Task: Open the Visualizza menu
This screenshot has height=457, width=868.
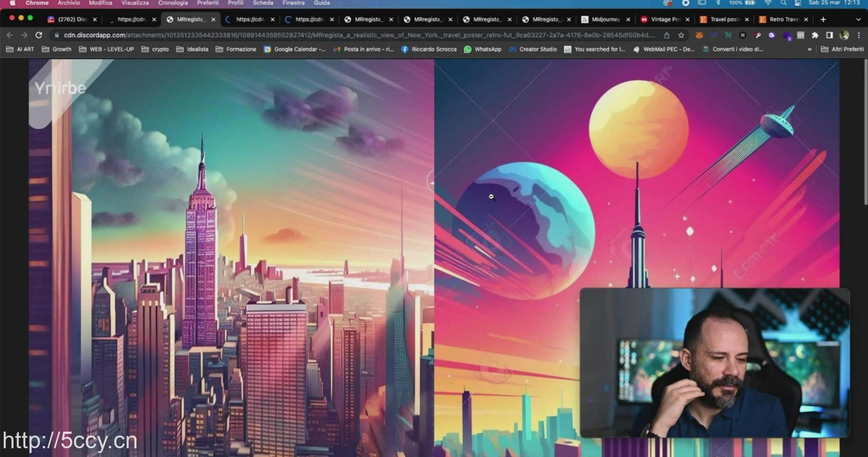Action: click(x=135, y=3)
